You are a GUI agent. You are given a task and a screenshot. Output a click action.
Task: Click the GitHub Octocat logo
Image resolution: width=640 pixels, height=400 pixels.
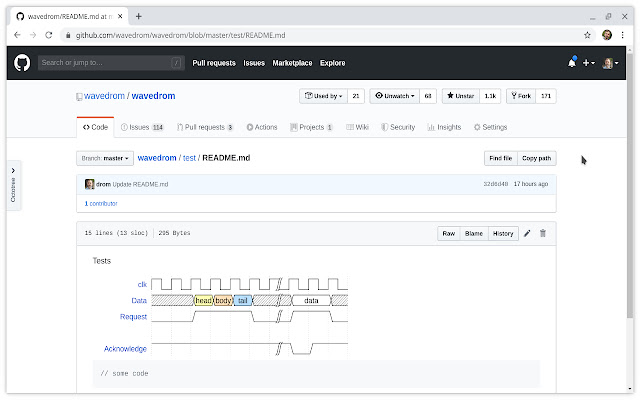[22, 63]
